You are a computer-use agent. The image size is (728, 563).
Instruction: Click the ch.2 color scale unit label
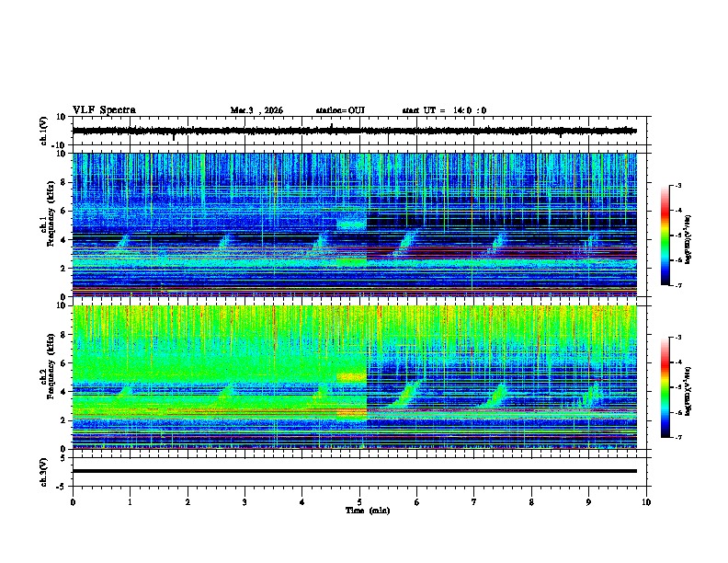point(688,391)
